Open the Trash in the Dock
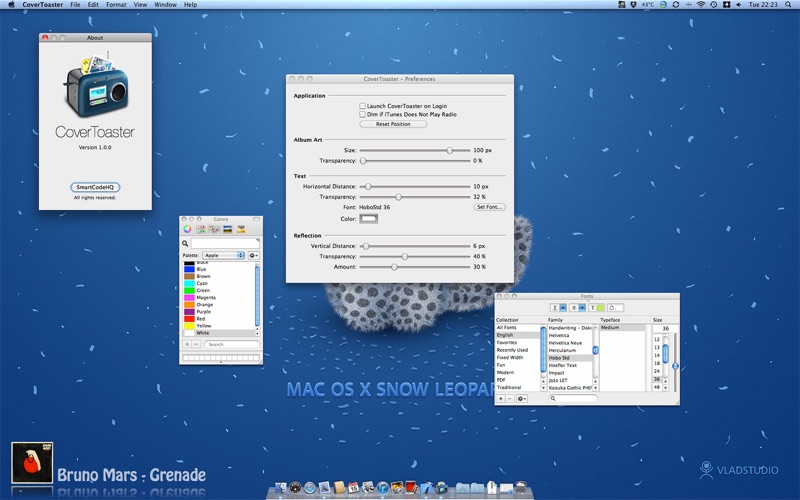Screen dimensions: 800x500 pos(520,488)
